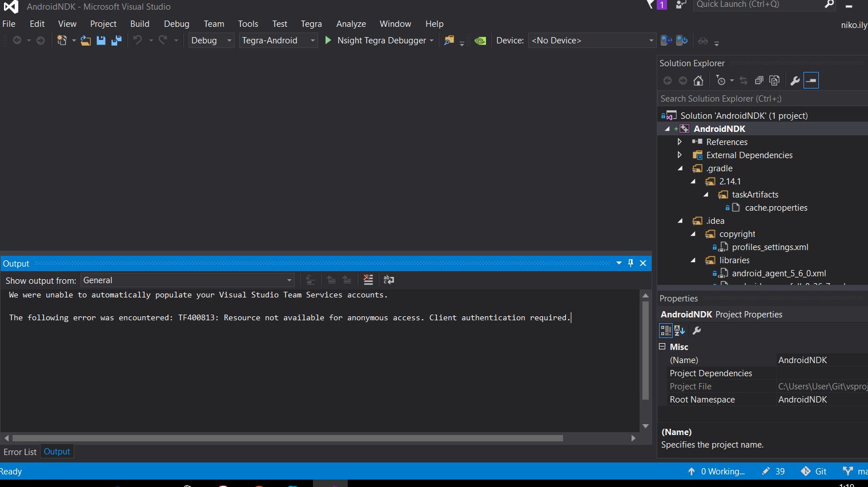Click the Save All icon in toolbar
The image size is (868, 487).
tap(116, 40)
